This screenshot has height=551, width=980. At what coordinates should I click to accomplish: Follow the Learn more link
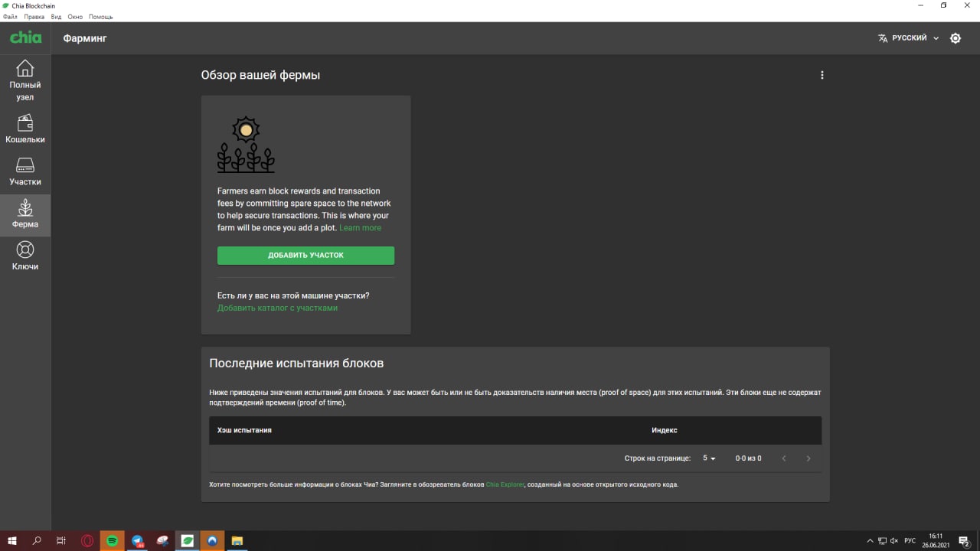[360, 228]
